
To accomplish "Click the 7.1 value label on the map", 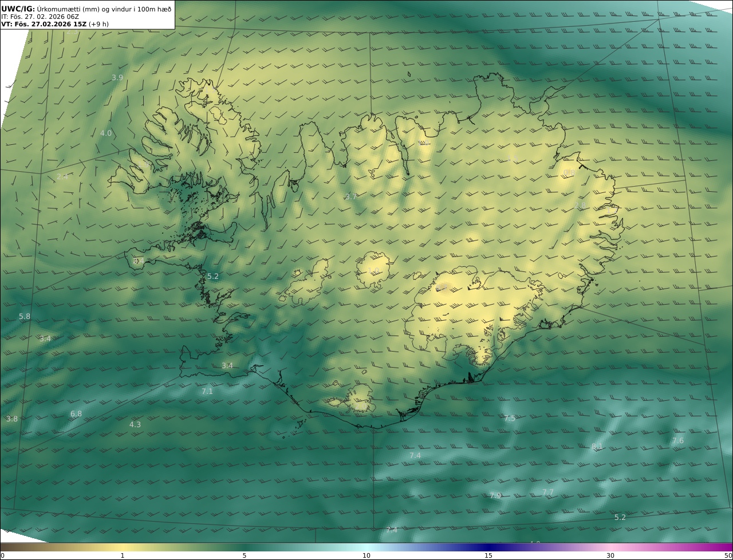I will coord(207,391).
